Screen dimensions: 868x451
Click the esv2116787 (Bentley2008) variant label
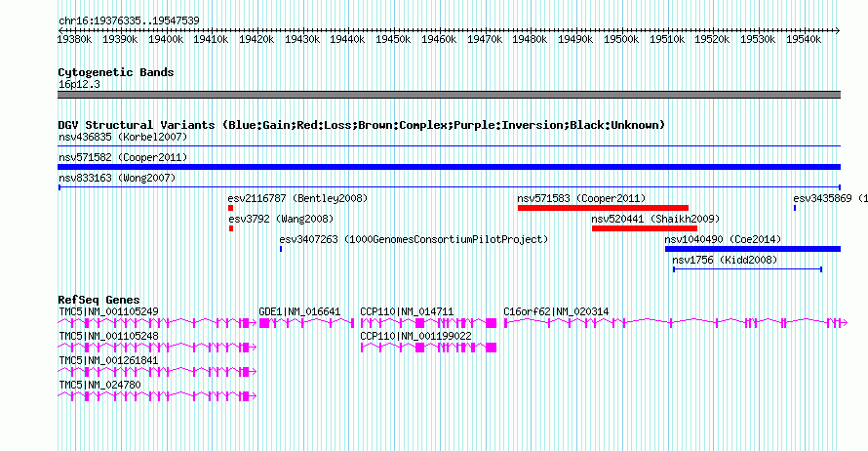(297, 198)
